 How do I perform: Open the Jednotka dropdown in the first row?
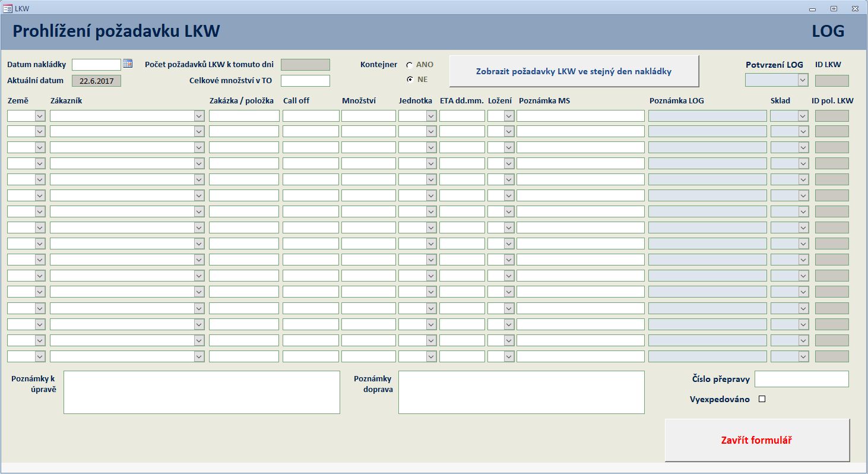(431, 116)
